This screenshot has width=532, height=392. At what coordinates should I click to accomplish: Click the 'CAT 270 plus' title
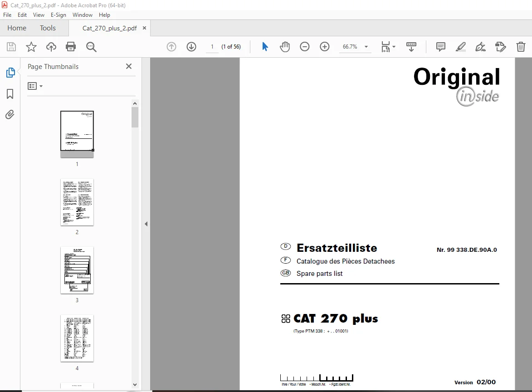coord(336,318)
